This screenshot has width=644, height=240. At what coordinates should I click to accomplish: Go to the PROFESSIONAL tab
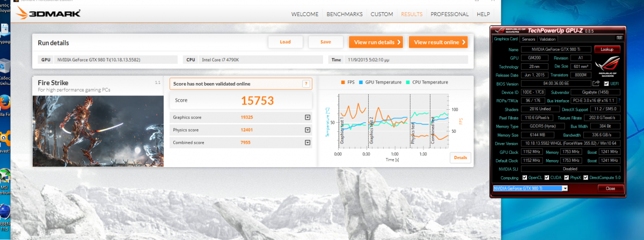coord(449,14)
